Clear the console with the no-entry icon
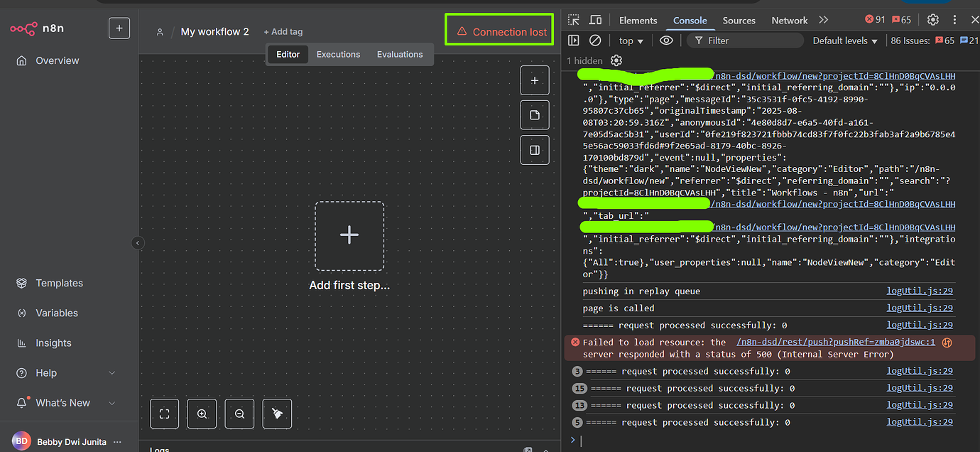 click(x=595, y=41)
